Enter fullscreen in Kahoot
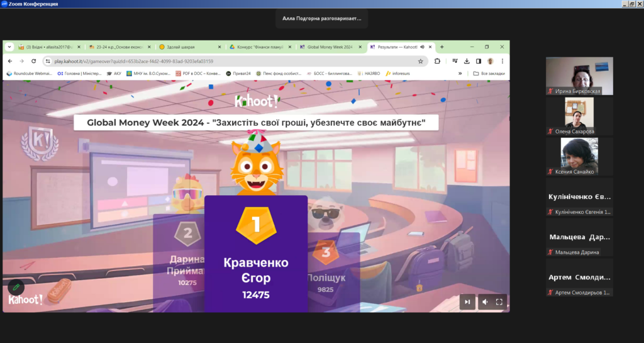 pos(499,302)
